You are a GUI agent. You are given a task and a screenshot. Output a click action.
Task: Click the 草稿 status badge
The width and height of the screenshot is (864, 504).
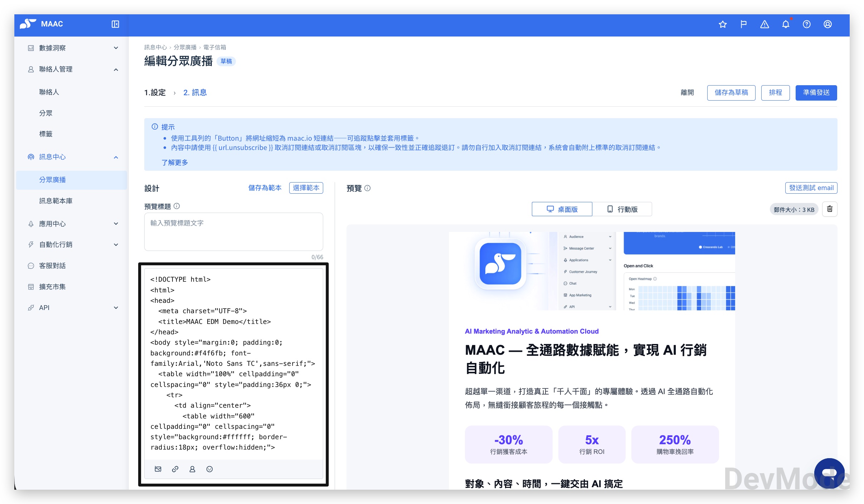click(226, 61)
